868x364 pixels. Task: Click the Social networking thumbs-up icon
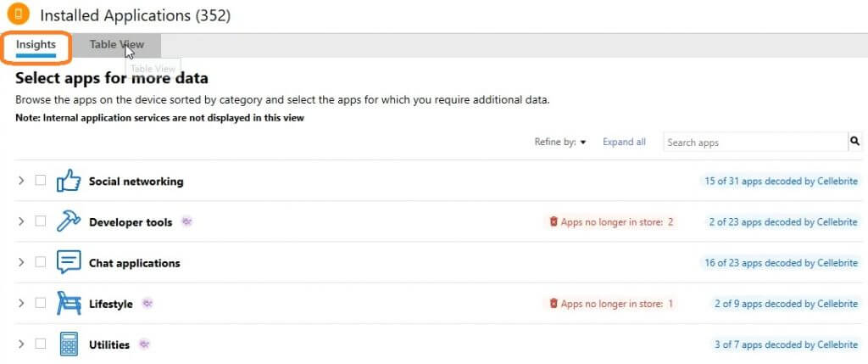click(68, 181)
